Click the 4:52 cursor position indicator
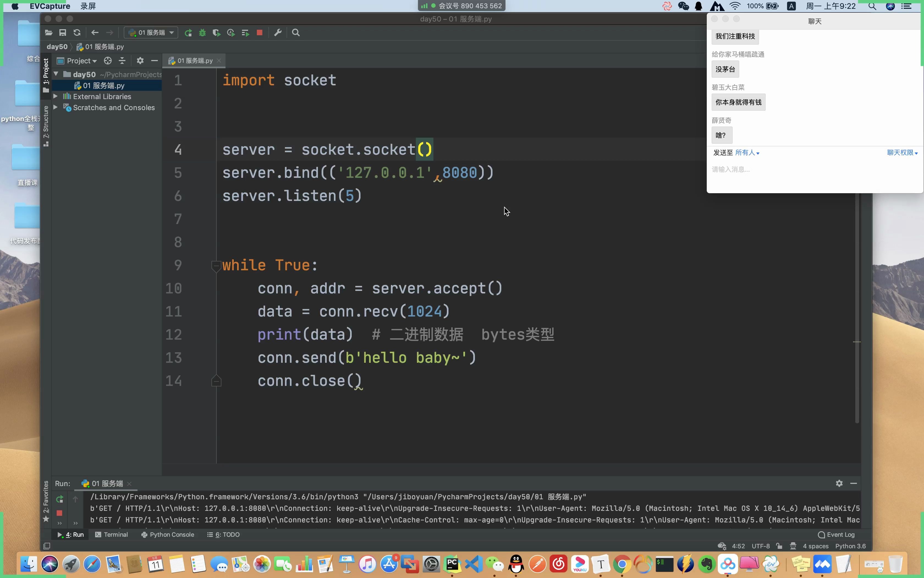 tap(738, 546)
